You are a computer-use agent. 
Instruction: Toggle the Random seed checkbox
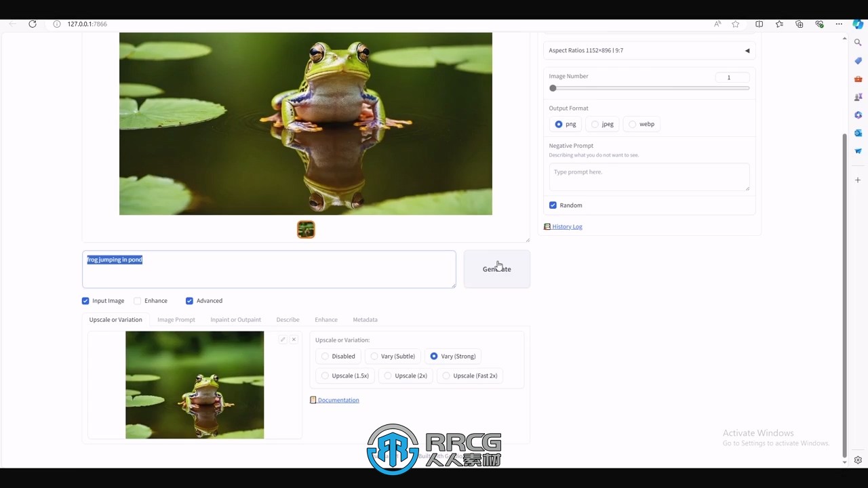(x=553, y=205)
